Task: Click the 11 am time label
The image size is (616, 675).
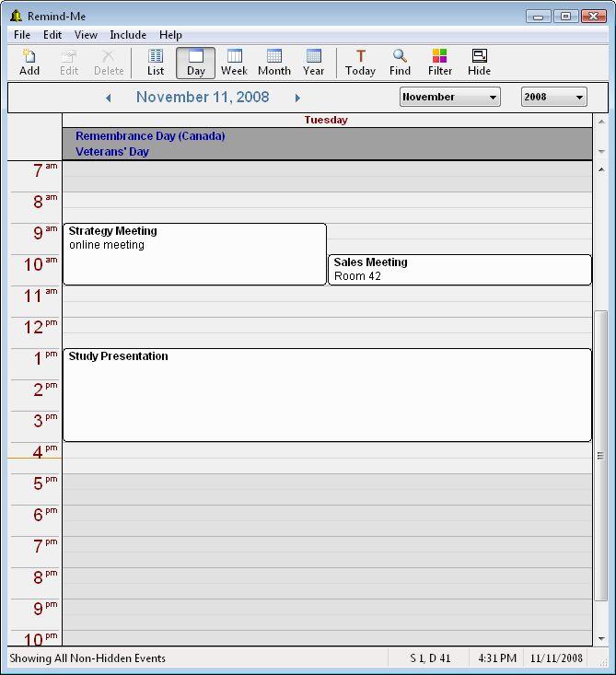Action: point(41,296)
